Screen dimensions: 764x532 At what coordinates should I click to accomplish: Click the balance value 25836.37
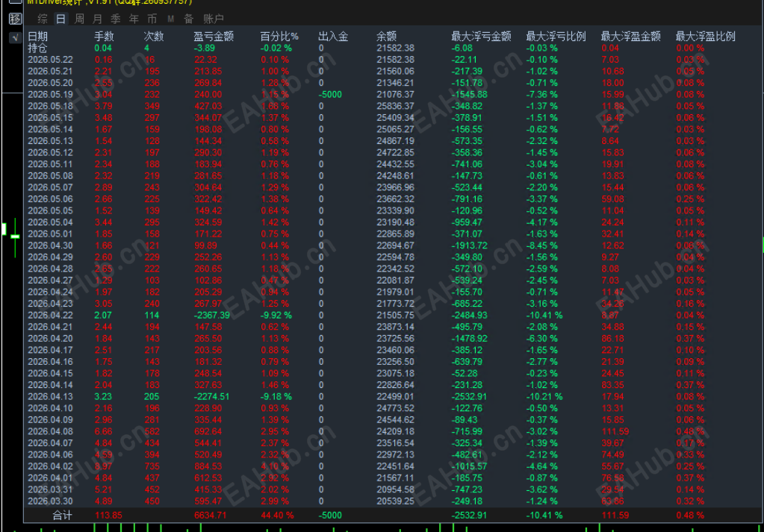coord(395,106)
